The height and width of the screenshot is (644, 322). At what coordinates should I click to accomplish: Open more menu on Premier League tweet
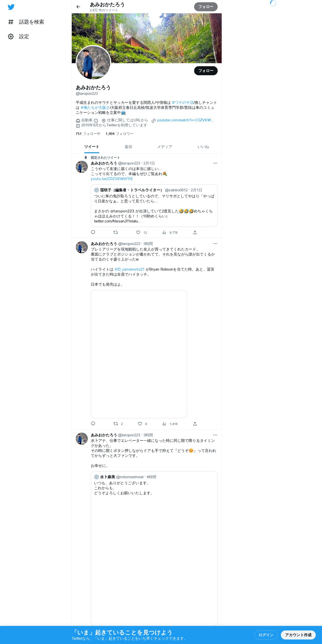[x=215, y=244]
